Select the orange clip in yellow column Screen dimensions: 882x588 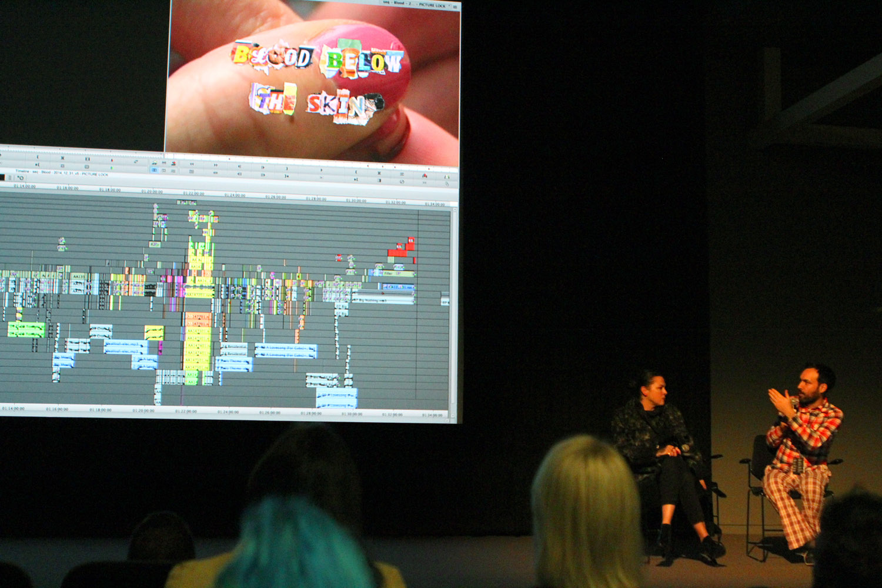coord(198,320)
